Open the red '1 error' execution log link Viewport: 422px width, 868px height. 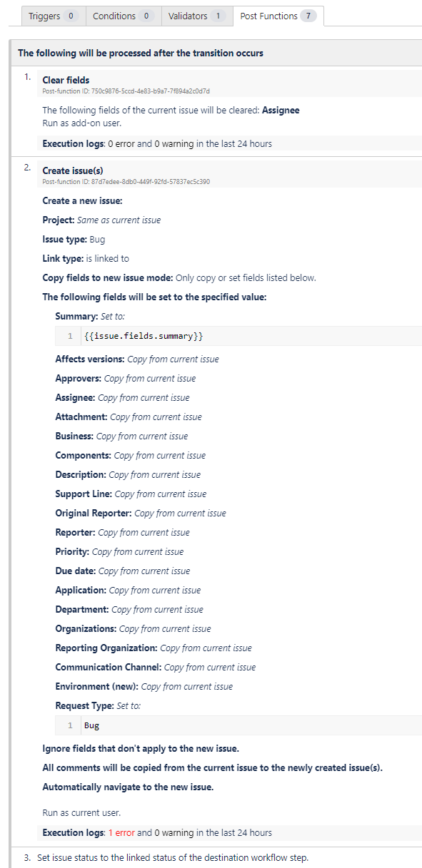point(121,832)
